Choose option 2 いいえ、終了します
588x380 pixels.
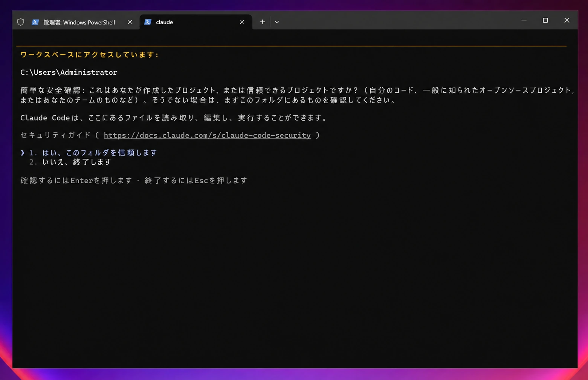70,162
